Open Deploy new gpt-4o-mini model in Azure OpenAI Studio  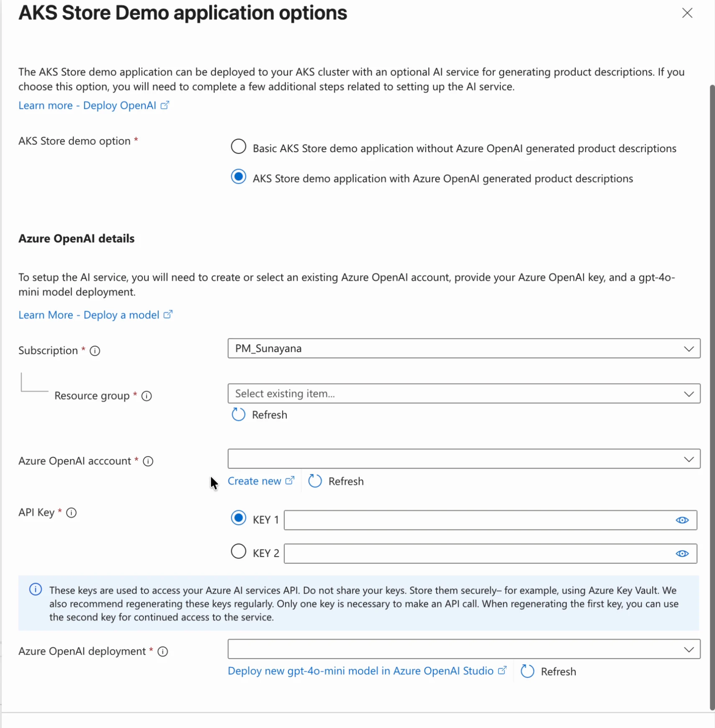367,671
